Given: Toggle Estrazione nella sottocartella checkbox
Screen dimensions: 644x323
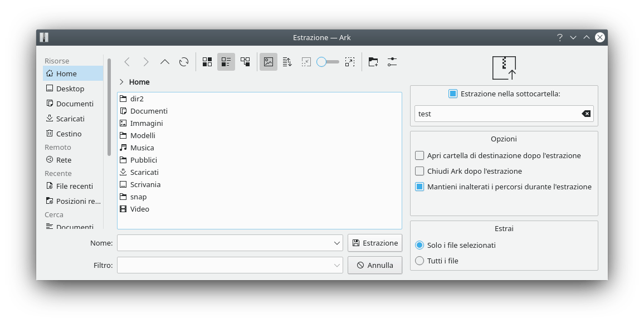Looking at the screenshot, I should coord(453,94).
